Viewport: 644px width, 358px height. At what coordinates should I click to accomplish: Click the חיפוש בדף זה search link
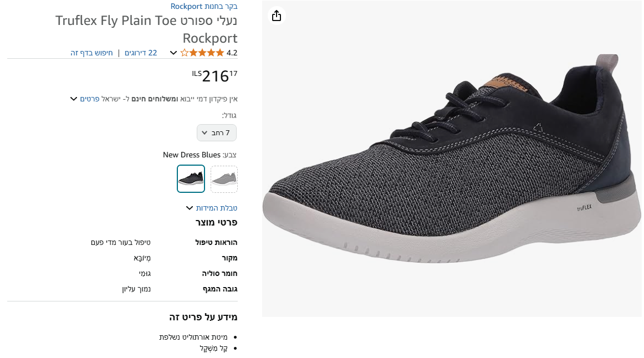tap(92, 52)
